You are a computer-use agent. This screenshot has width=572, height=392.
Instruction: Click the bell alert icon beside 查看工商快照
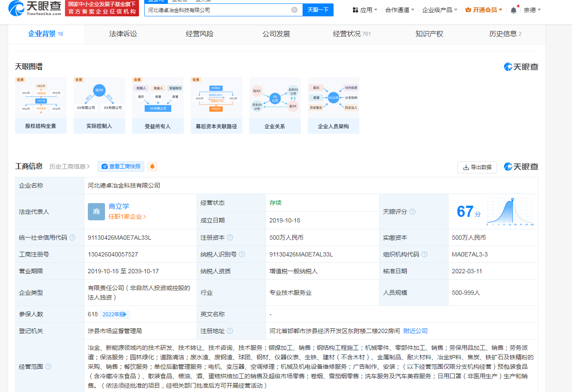(152, 167)
